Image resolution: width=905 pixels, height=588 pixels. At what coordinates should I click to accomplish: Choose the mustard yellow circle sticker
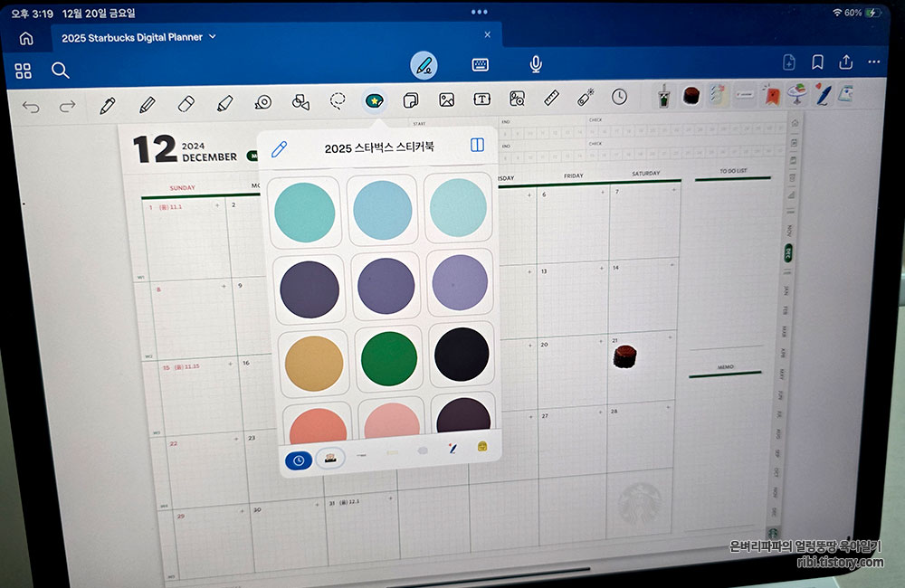(314, 364)
